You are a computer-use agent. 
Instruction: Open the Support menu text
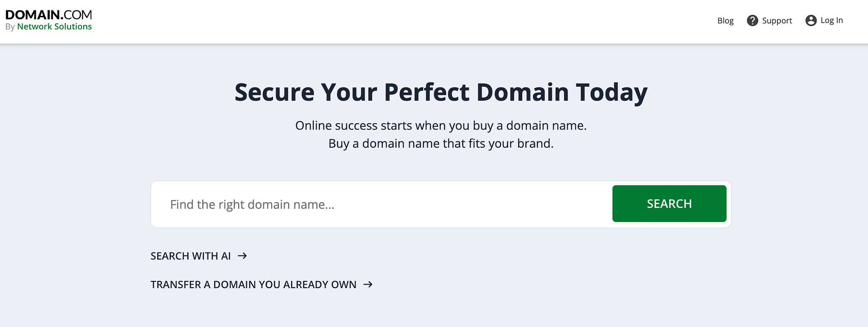777,21
